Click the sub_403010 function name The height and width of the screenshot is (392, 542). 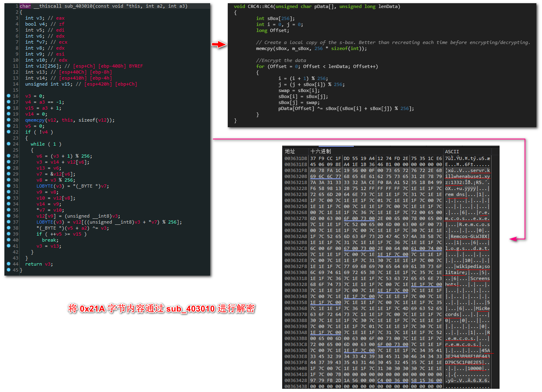[78, 6]
